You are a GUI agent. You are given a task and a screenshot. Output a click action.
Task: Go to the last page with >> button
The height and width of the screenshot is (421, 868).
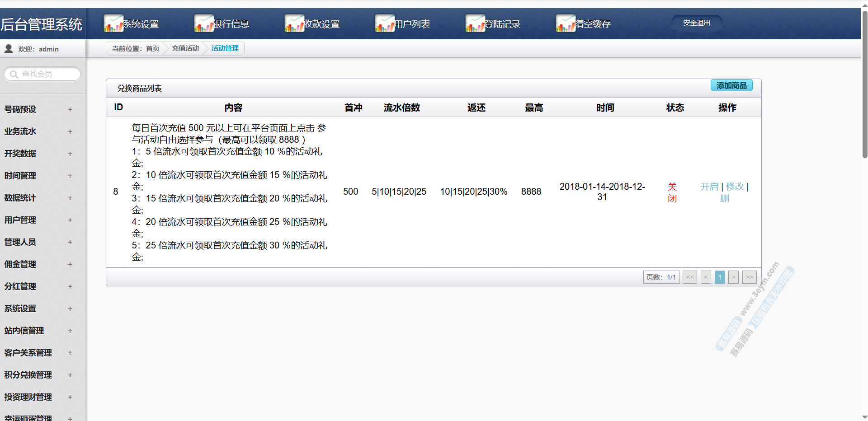(749, 277)
